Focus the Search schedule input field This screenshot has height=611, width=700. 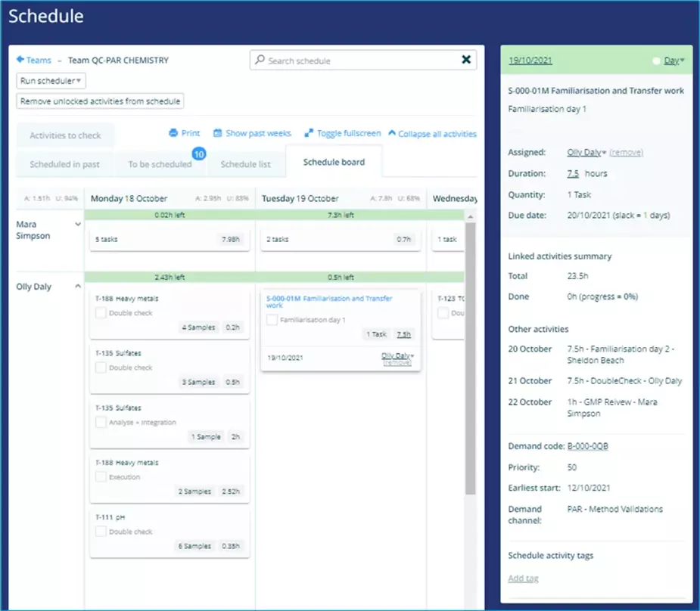click(x=363, y=60)
